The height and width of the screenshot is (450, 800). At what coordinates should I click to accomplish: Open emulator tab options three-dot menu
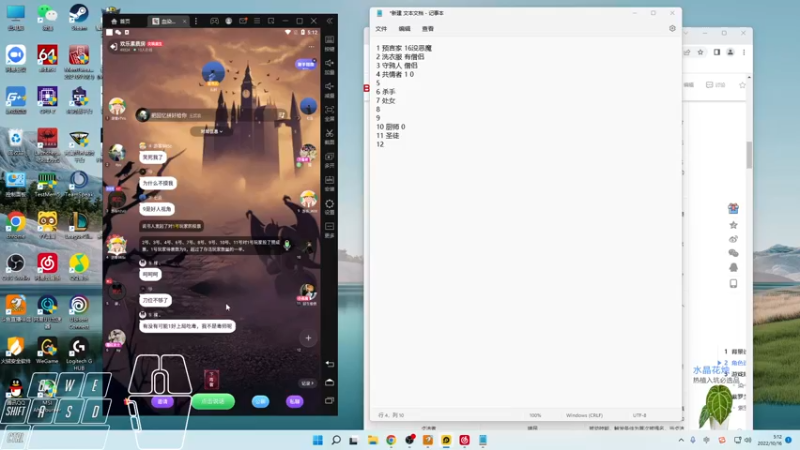coord(196,21)
